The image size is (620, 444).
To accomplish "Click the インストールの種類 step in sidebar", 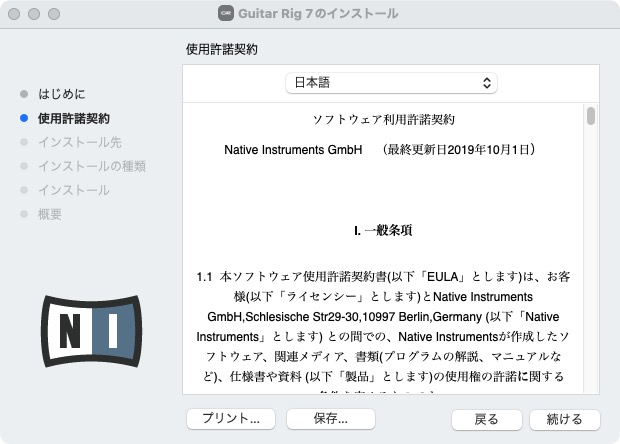I will click(92, 166).
